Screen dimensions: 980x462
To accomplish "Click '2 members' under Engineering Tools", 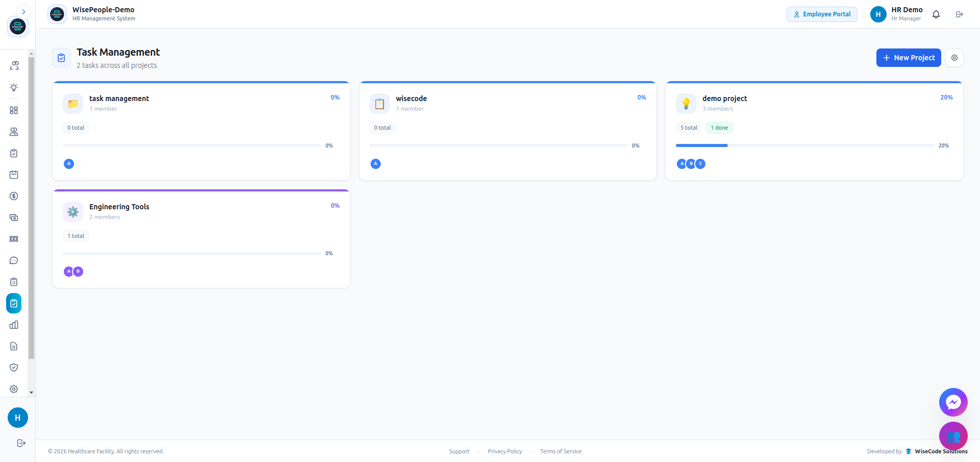I will [x=105, y=217].
